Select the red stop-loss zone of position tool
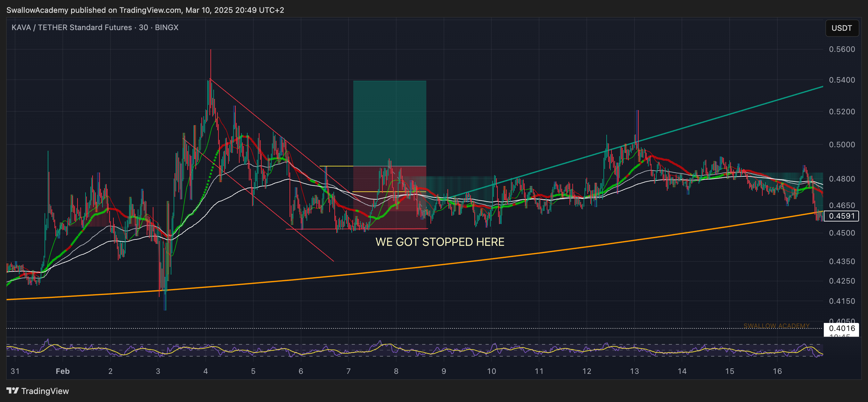 coord(389,197)
